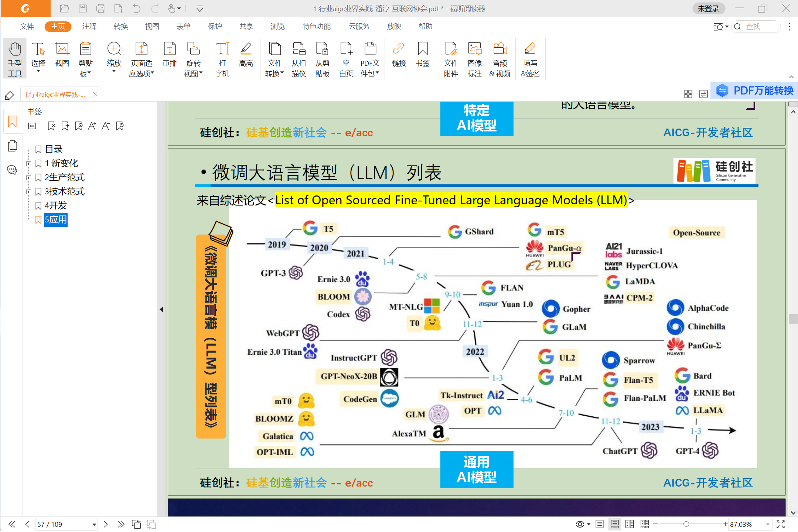Go to previous page
The height and width of the screenshot is (532, 798).
27,524
